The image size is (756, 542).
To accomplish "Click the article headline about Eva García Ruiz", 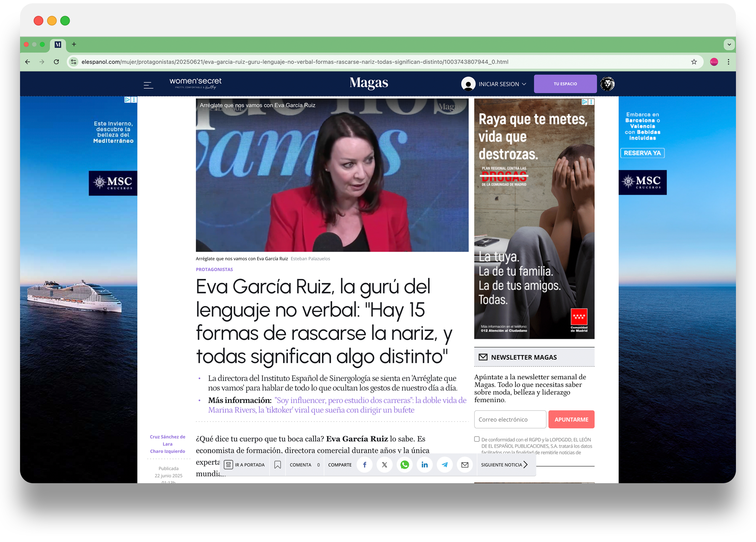I will click(324, 322).
